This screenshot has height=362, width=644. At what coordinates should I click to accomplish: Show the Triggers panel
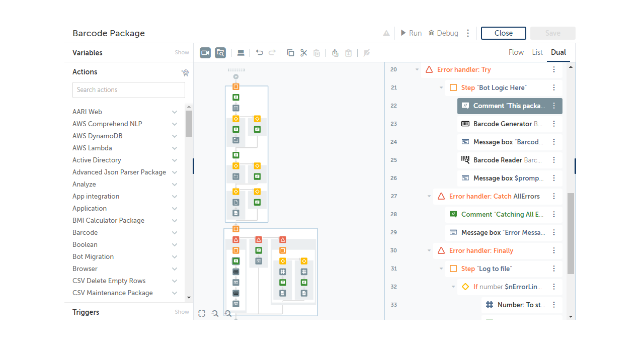(182, 312)
